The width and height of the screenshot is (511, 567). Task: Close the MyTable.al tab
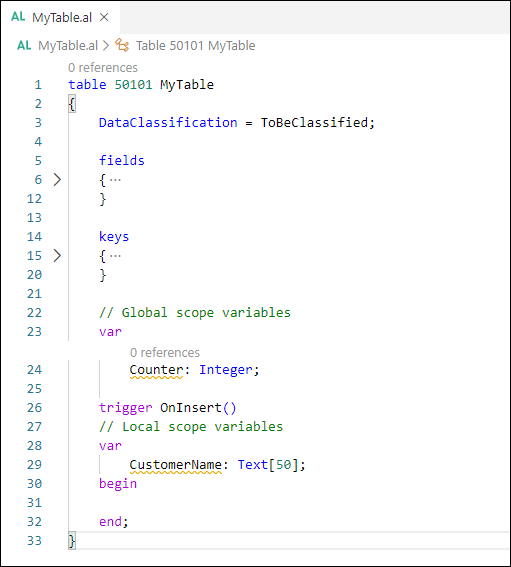pyautogui.click(x=104, y=17)
